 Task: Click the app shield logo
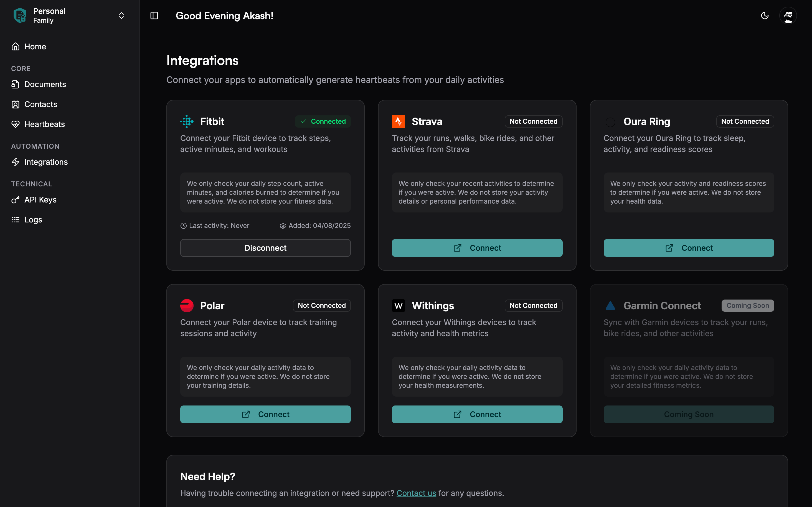point(20,16)
